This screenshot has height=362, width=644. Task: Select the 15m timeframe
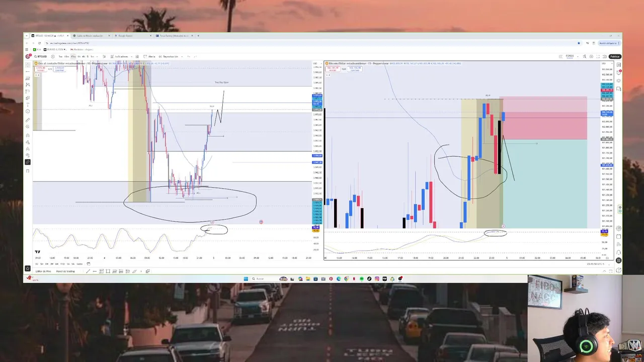(73, 56)
